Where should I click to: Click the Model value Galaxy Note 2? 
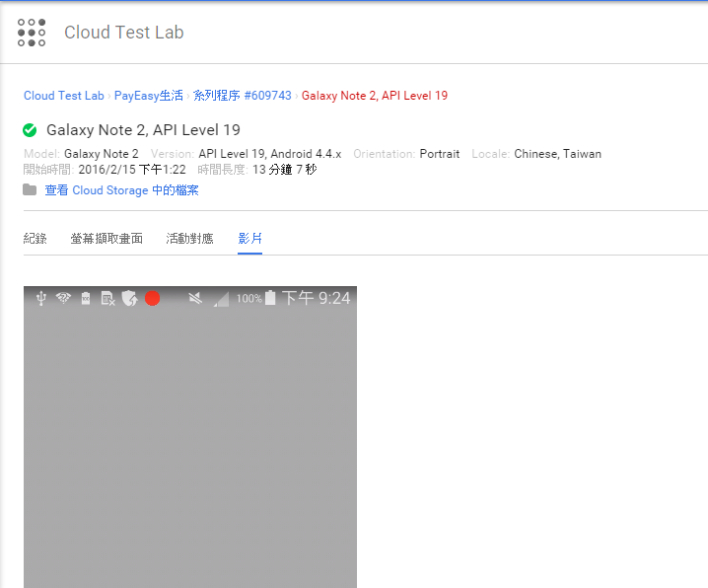click(102, 154)
